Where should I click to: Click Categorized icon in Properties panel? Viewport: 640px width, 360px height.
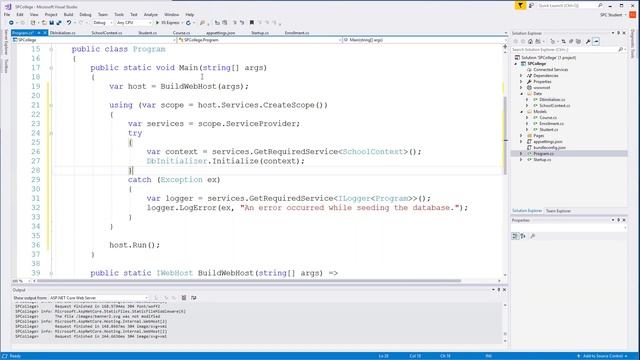pyautogui.click(x=515, y=236)
